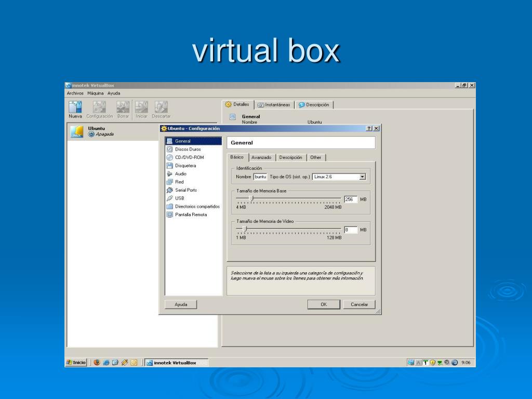Click the base memory value field showing 256

351,199
